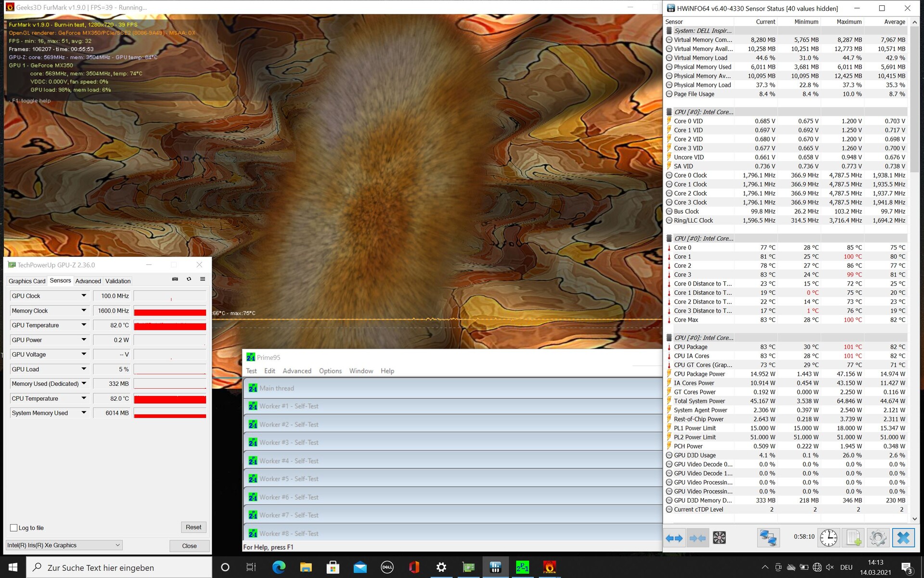The width and height of the screenshot is (924, 578).
Task: Click the HWiNFO fan control icon
Action: [719, 538]
